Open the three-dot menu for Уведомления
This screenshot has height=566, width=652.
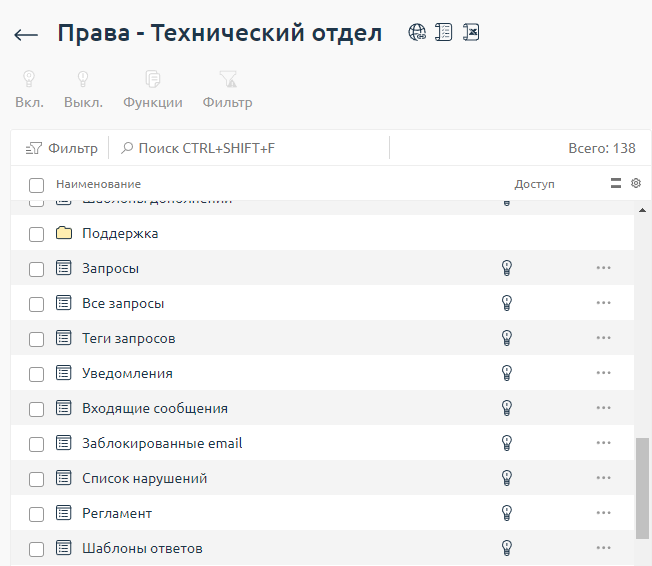click(x=603, y=373)
